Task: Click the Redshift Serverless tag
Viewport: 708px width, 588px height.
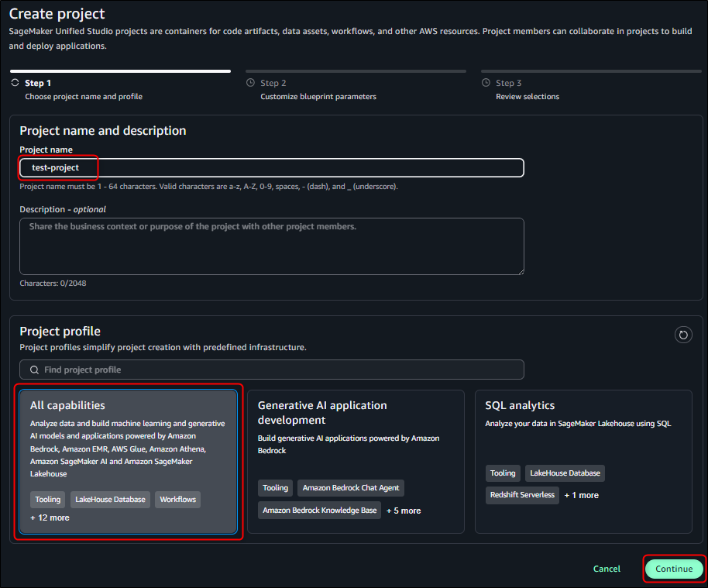Action: 522,495
